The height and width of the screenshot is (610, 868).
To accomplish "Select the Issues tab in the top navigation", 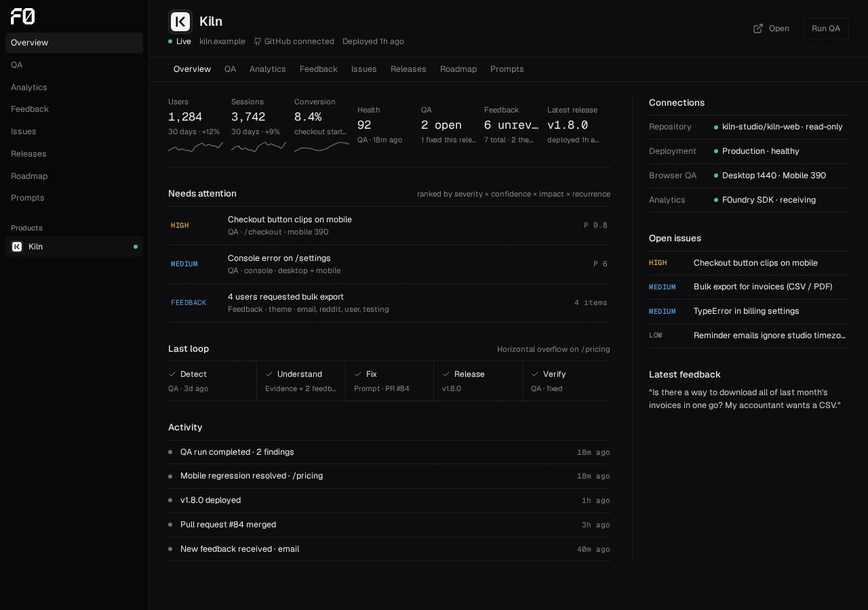I will (x=364, y=69).
